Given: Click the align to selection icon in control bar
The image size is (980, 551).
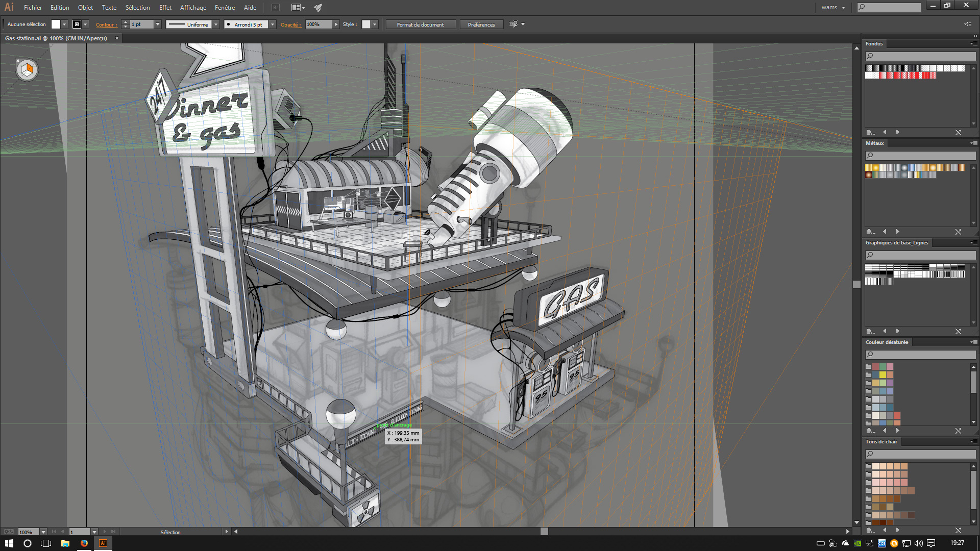Looking at the screenshot, I should 513,24.
